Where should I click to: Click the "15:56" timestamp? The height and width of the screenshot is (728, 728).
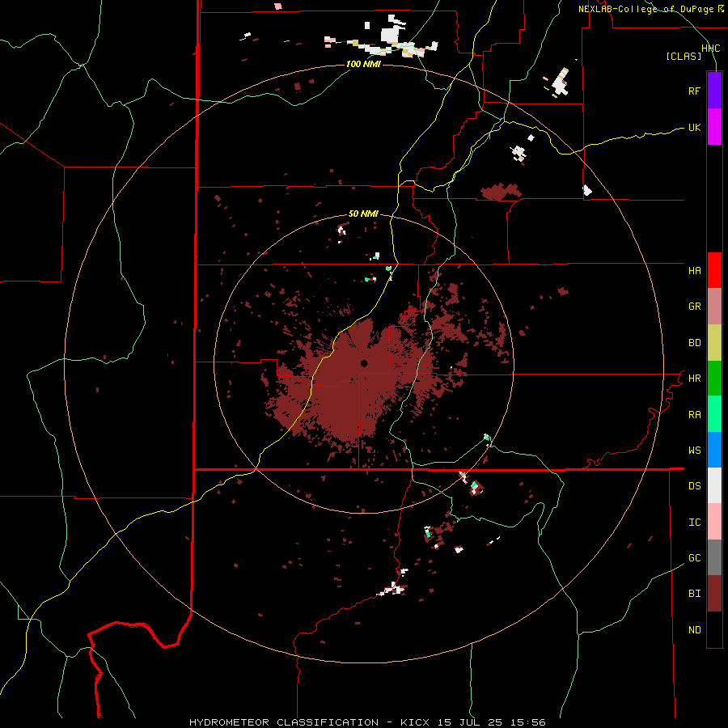527,722
